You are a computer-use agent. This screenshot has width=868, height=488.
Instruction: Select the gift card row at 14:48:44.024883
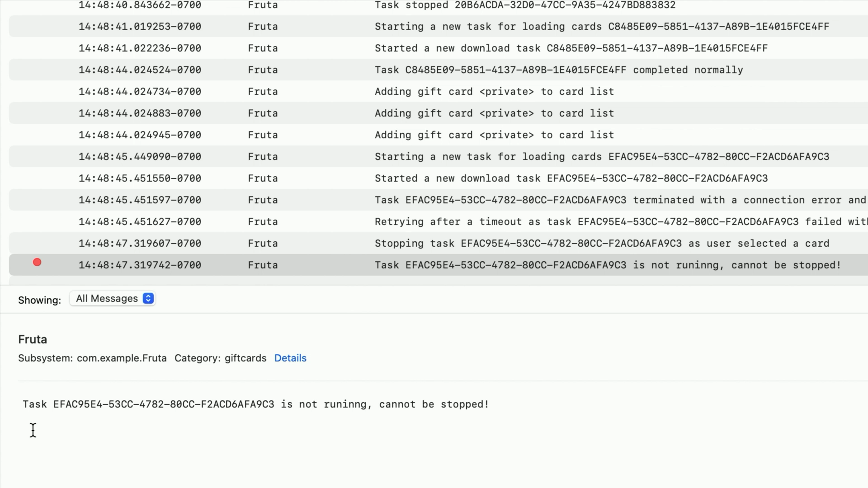pyautogui.click(x=439, y=113)
